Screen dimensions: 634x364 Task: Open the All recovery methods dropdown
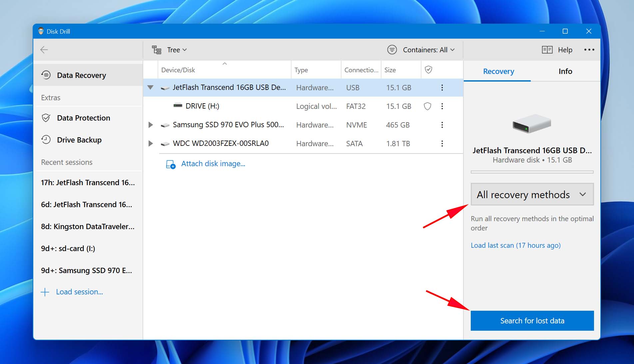(532, 194)
